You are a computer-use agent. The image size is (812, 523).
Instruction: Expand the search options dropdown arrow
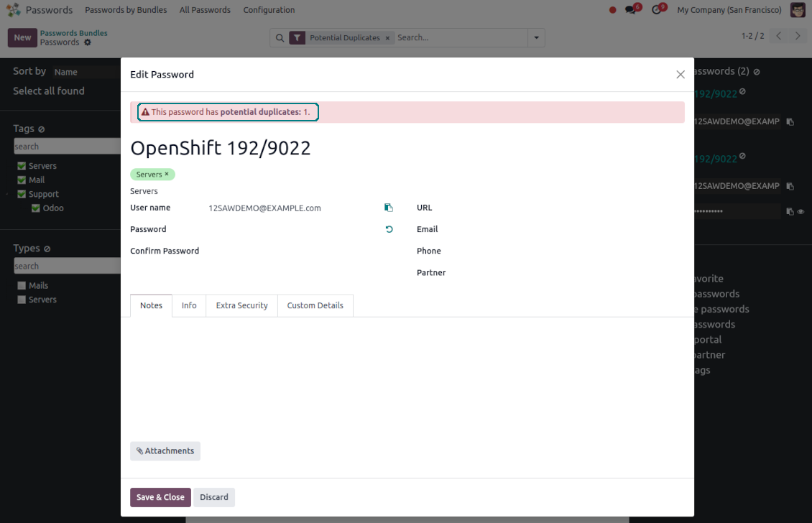pyautogui.click(x=535, y=37)
